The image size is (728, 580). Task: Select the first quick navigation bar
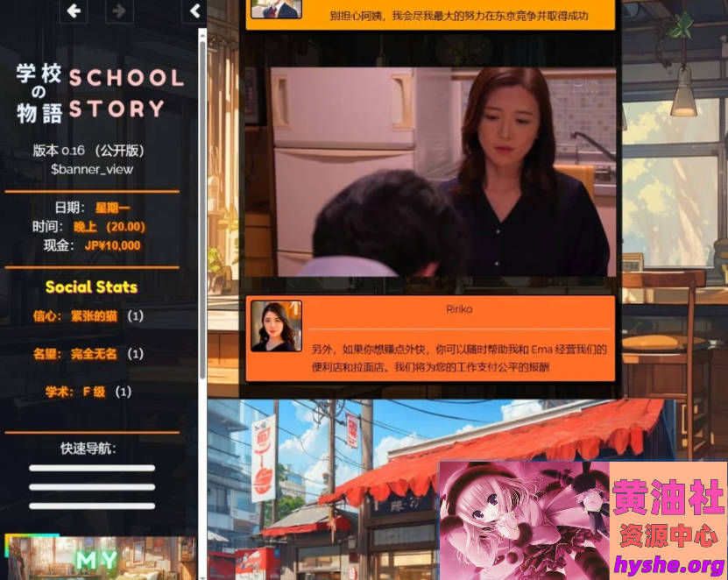pyautogui.click(x=92, y=468)
